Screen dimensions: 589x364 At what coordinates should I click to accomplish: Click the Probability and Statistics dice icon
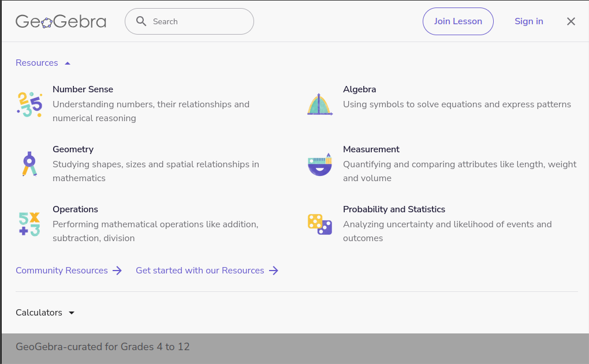320,224
